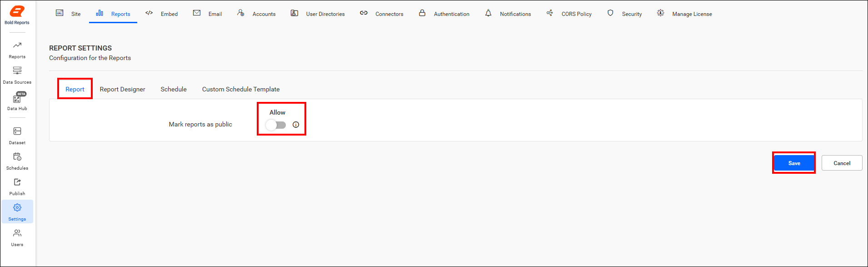Click the Manage License icon
The image size is (868, 267).
click(660, 13)
